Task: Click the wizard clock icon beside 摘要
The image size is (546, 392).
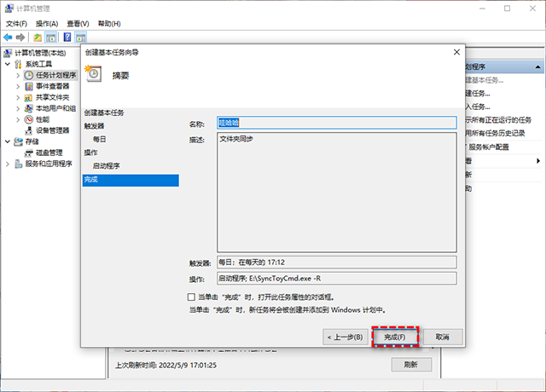Action: click(x=93, y=73)
